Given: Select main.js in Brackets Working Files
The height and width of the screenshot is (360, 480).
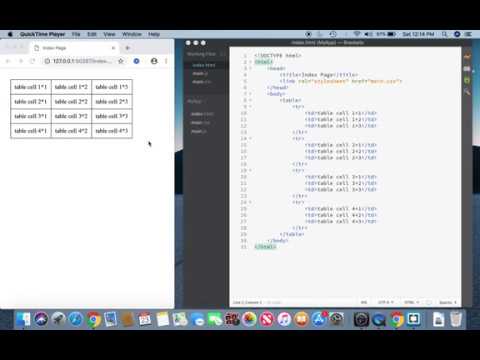Looking at the screenshot, I should 200,73.
